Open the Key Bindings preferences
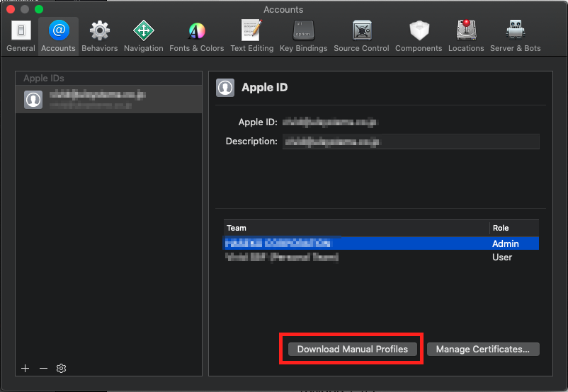 [x=304, y=36]
